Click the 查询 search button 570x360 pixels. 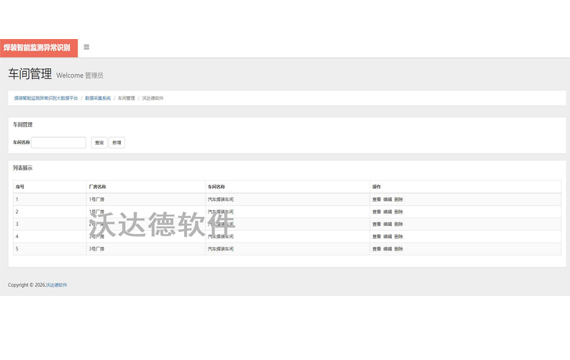pyautogui.click(x=99, y=143)
